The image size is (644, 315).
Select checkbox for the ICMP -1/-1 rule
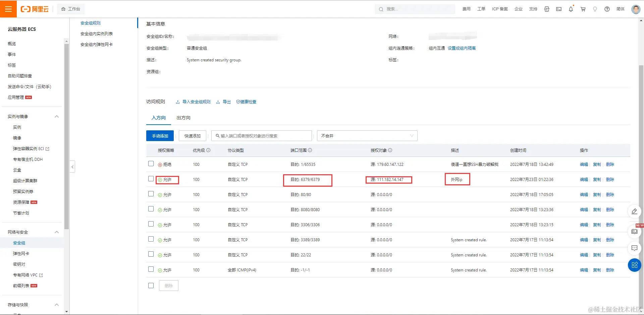tap(151, 269)
